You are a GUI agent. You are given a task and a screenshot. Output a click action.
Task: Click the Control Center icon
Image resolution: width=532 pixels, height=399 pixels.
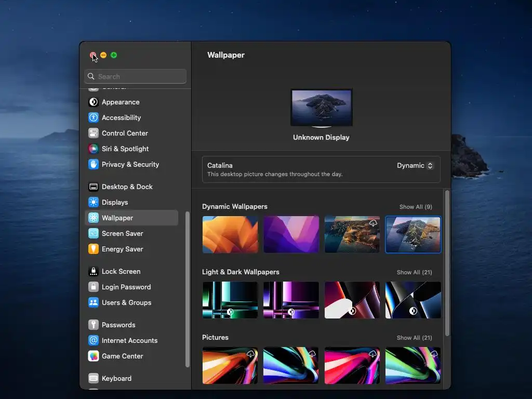pos(94,134)
